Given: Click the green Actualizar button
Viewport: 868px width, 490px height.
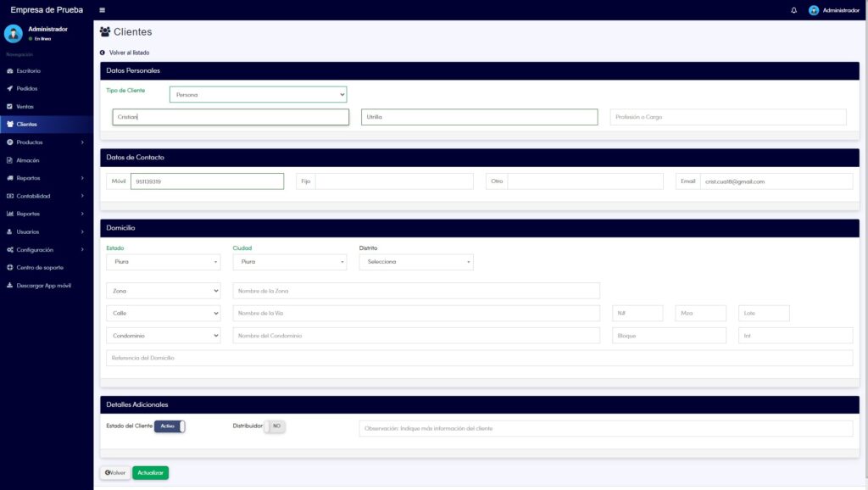Looking at the screenshot, I should [x=151, y=473].
